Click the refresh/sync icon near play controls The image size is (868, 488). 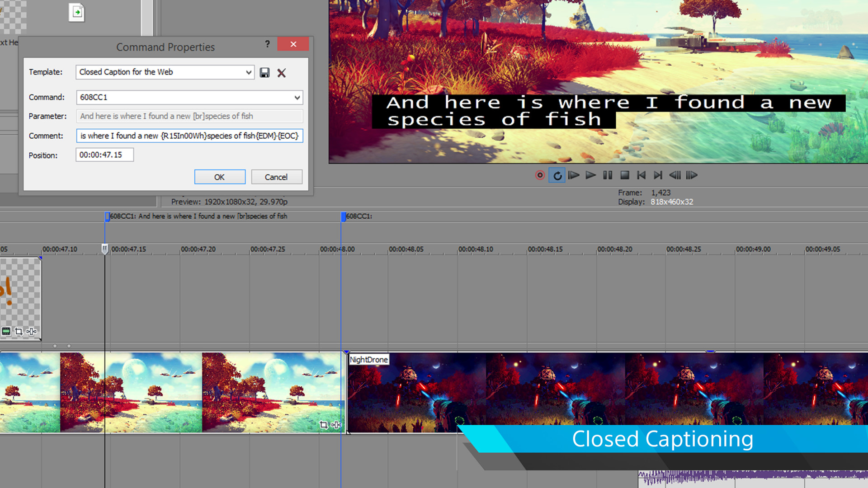tap(557, 174)
